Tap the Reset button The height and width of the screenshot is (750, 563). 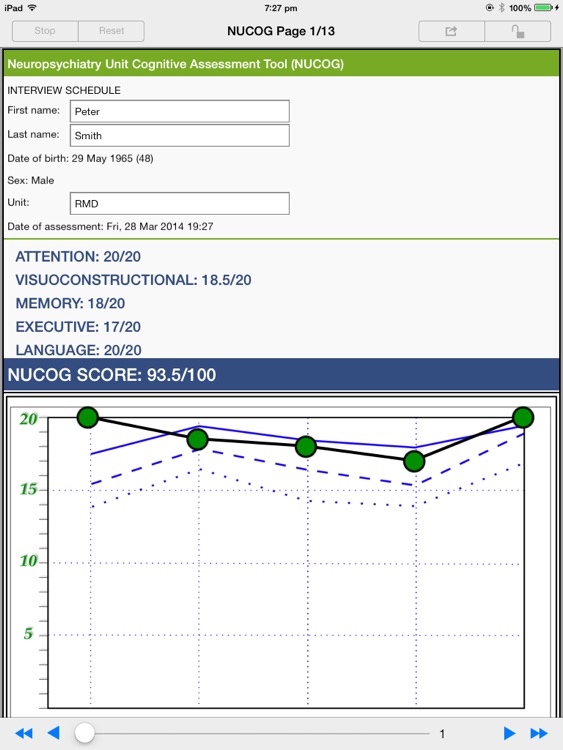tap(111, 31)
